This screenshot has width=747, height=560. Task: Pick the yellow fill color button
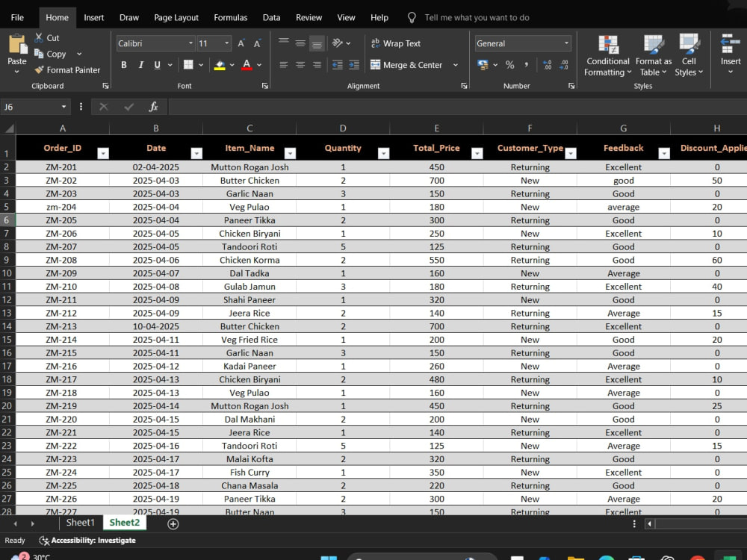click(220, 65)
